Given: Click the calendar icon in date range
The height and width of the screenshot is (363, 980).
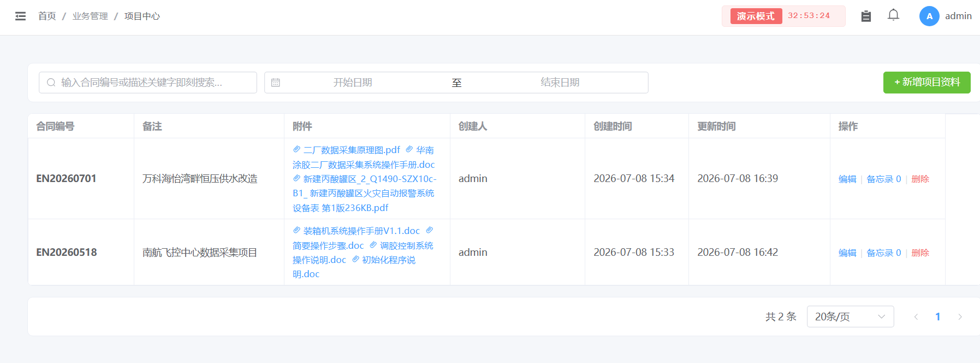Looking at the screenshot, I should [276, 83].
